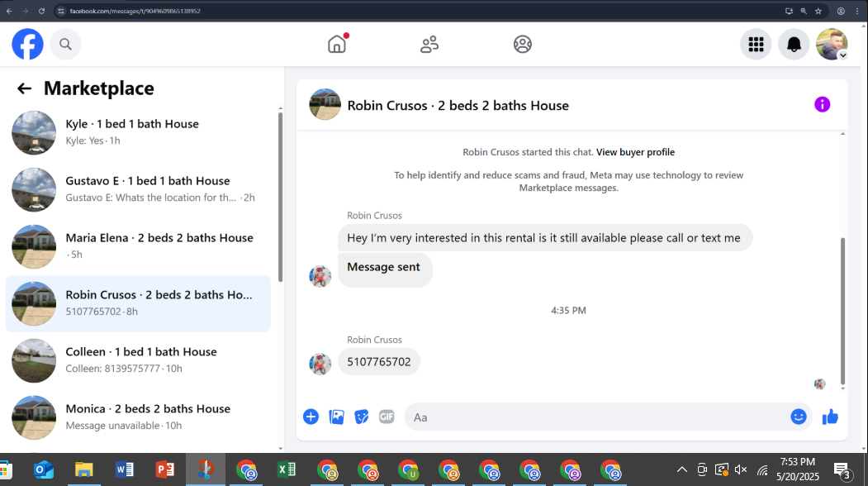This screenshot has height=486, width=868.
Task: Click chat messages scrollbar
Action: [x=842, y=310]
